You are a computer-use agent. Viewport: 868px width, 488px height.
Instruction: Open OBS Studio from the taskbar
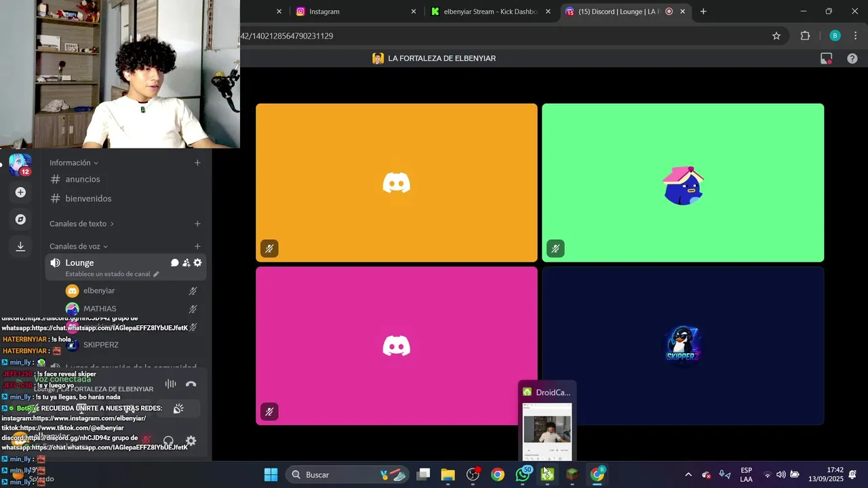pos(473,474)
